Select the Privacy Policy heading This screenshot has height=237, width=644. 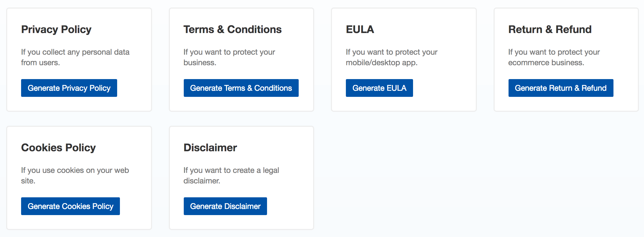click(56, 29)
